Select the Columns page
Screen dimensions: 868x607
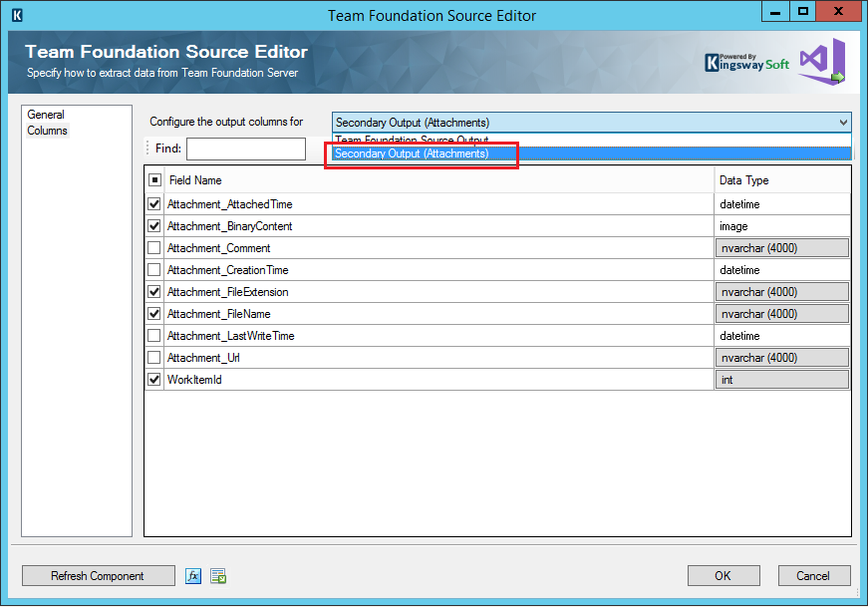[47, 129]
